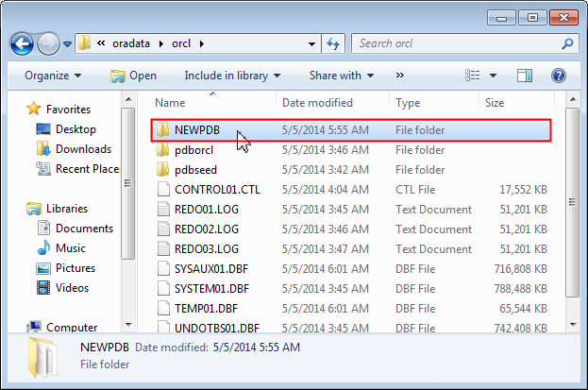Image resolution: width=588 pixels, height=390 pixels.
Task: Toggle the preview pane
Action: [525, 76]
